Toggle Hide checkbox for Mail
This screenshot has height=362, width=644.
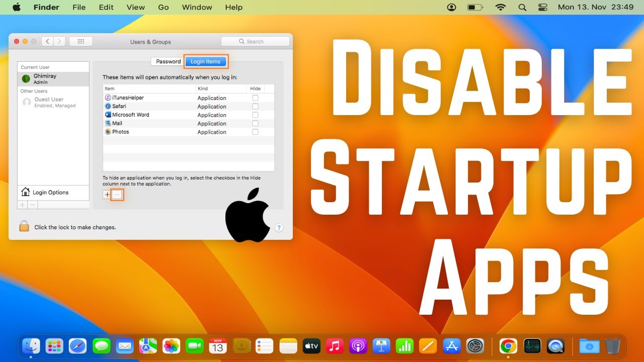coord(255,123)
